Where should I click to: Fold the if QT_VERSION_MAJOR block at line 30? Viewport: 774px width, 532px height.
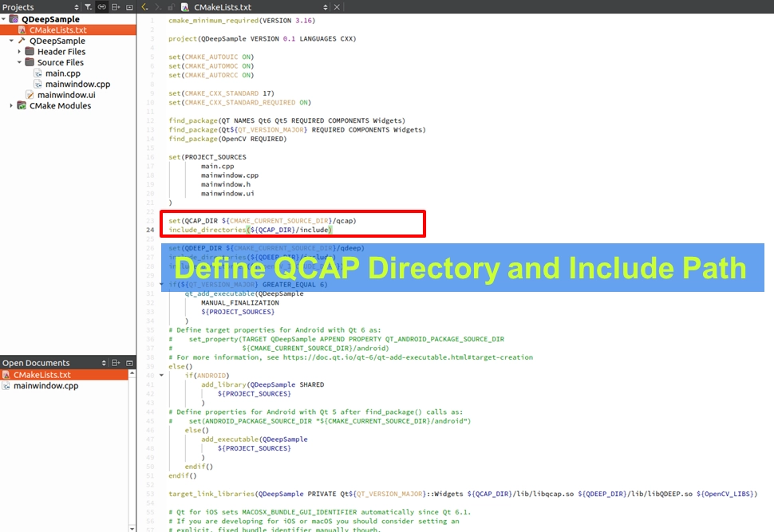(x=161, y=285)
